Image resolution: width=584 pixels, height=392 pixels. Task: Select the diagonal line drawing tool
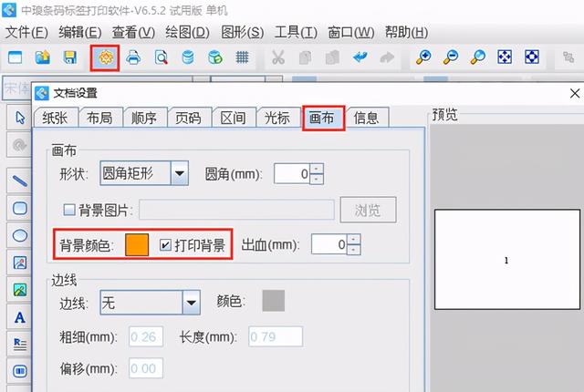[x=20, y=181]
